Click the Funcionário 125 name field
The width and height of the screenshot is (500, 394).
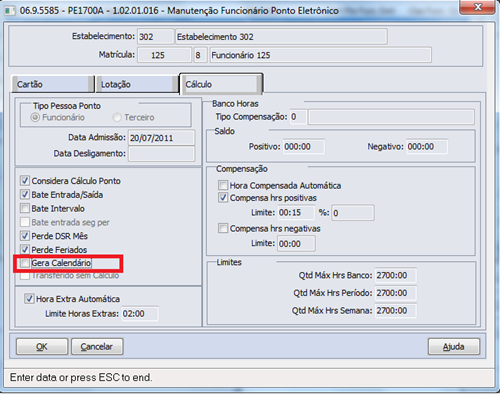pos(320,55)
